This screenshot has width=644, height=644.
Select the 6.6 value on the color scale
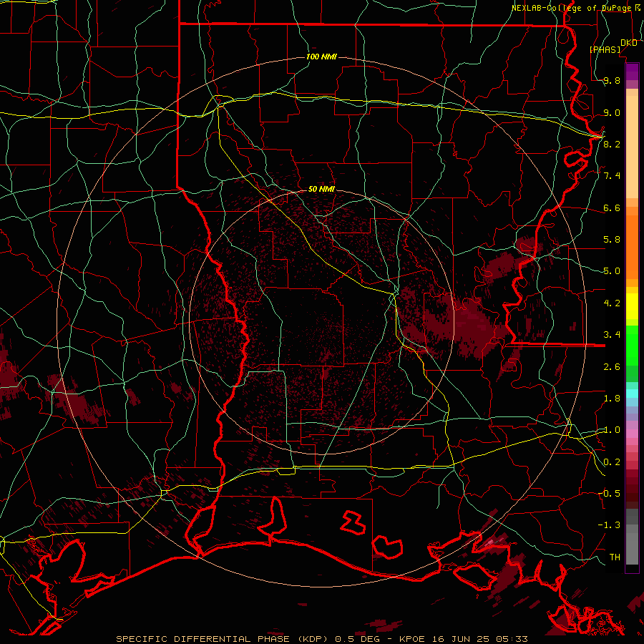612,208
